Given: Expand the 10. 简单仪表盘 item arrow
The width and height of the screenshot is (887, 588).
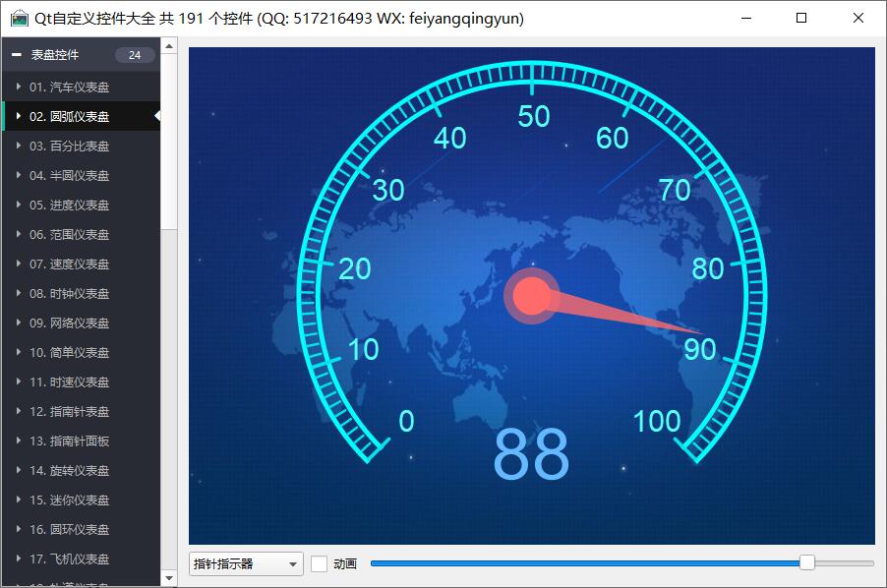Looking at the screenshot, I should click(19, 352).
